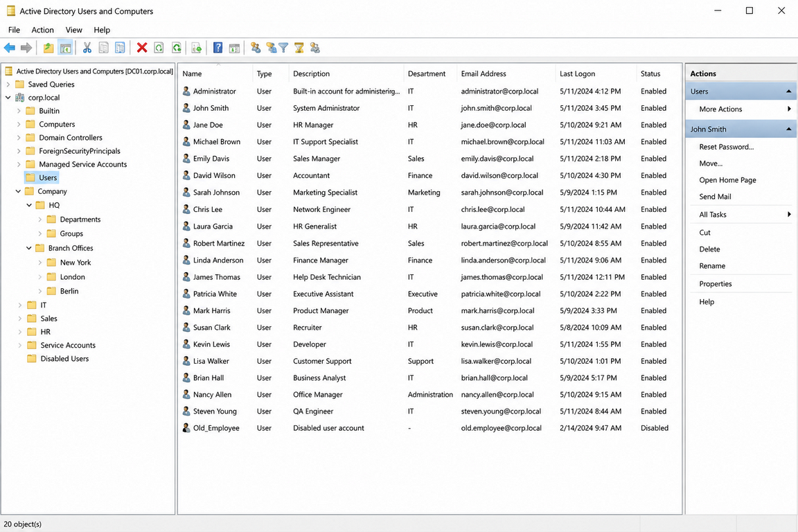Click the blue question mark Help icon

(218, 48)
